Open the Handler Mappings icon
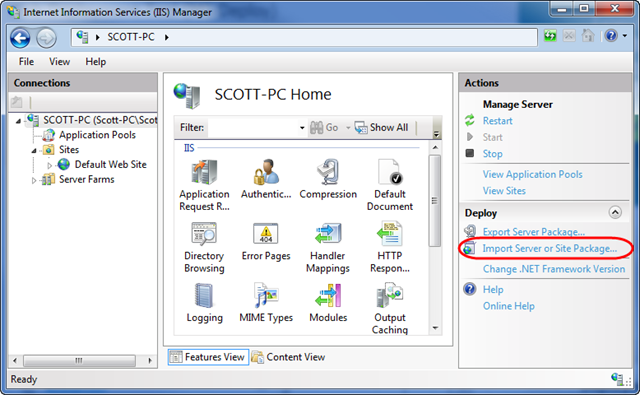 [x=328, y=234]
